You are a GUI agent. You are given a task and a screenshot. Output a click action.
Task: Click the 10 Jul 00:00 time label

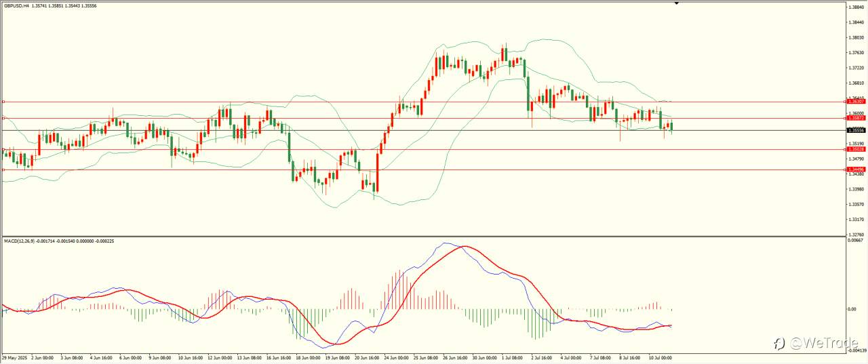[x=662, y=357]
